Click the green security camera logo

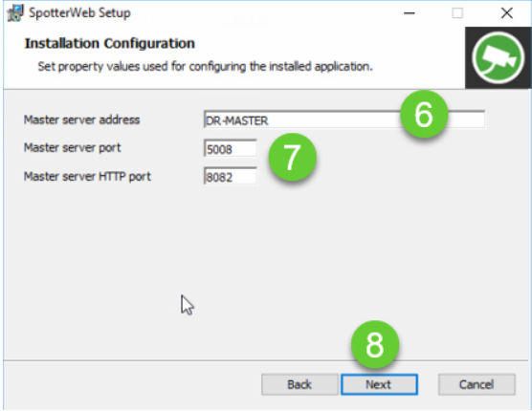[x=498, y=58]
